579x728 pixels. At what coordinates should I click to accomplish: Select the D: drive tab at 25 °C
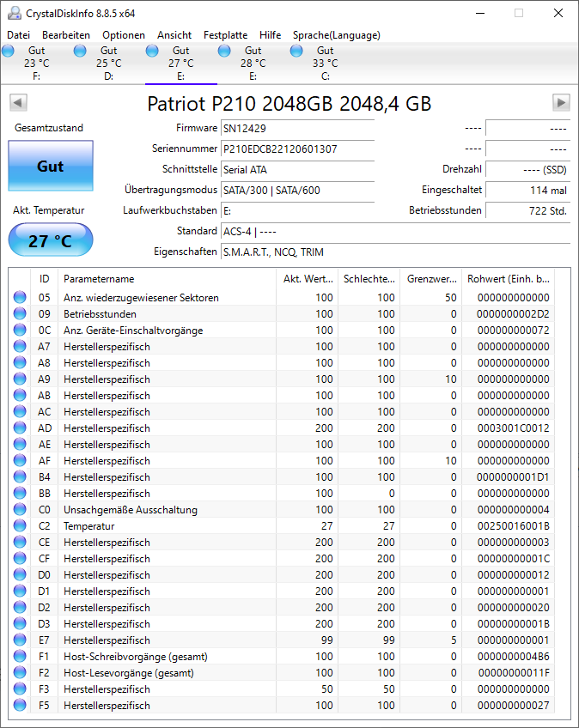[x=109, y=64]
